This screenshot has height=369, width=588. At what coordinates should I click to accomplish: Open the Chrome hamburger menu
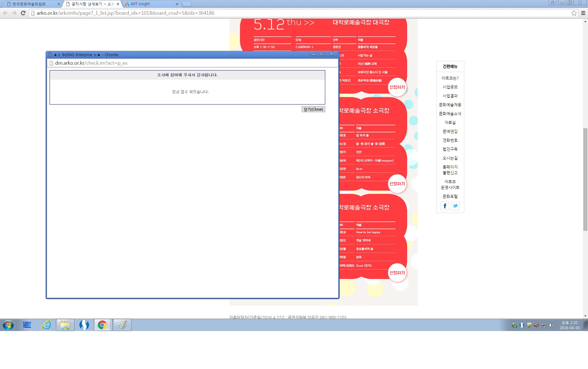pyautogui.click(x=583, y=13)
